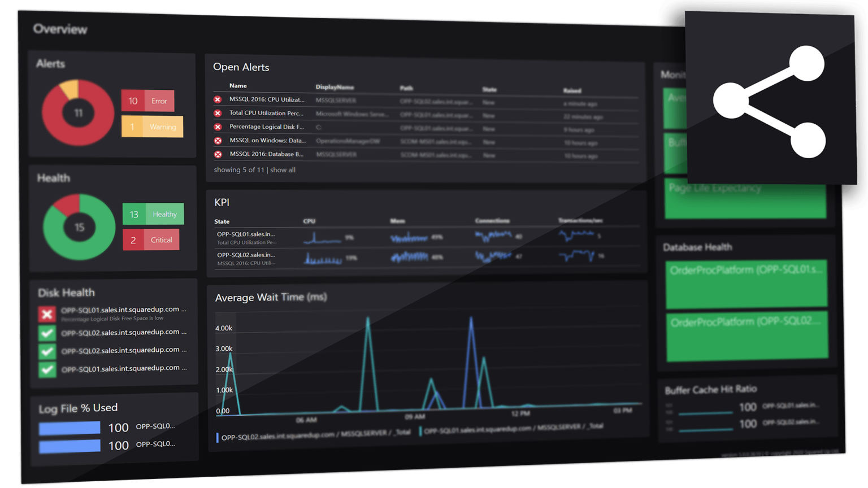Open the Percentage Logical Disk F... alert
Image resolution: width=868 pixels, height=488 pixels.
coord(267,127)
